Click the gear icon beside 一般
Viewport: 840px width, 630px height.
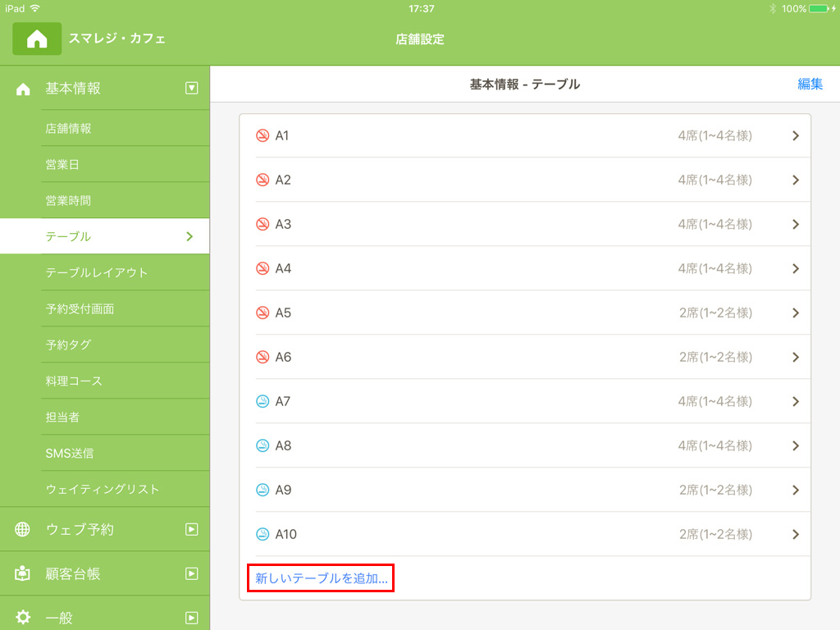[22, 617]
